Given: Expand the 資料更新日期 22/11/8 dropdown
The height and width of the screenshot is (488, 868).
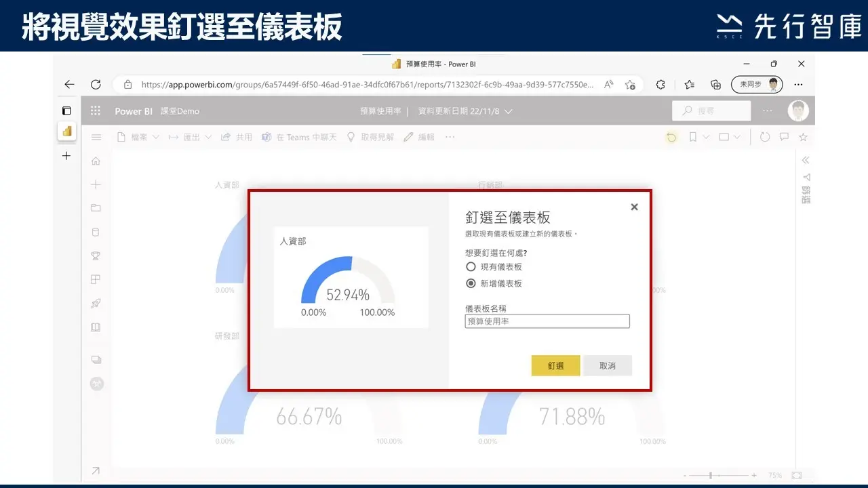Looking at the screenshot, I should pyautogui.click(x=465, y=111).
